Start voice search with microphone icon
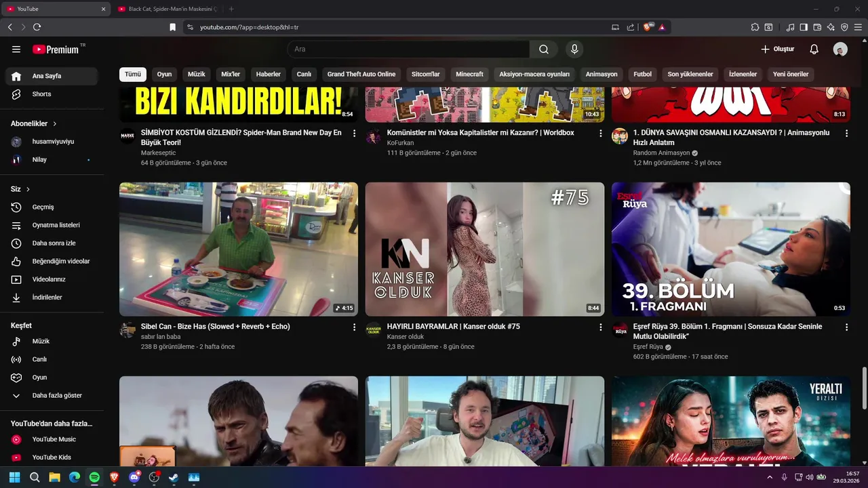The width and height of the screenshot is (868, 488). [574, 49]
